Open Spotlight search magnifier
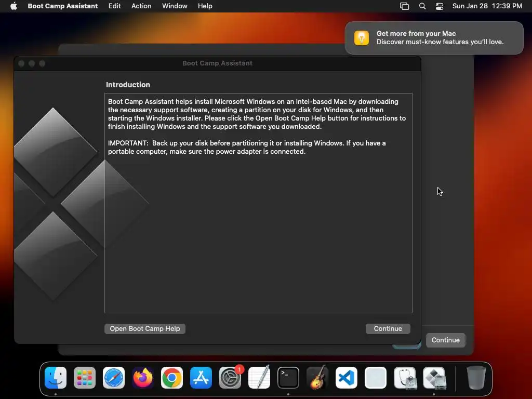Viewport: 532px width, 399px height. [x=422, y=6]
